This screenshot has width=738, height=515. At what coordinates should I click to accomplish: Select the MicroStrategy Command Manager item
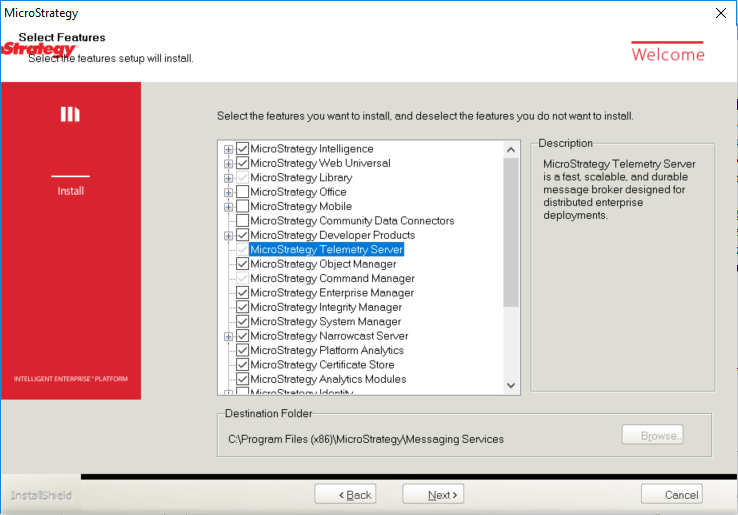pos(332,279)
